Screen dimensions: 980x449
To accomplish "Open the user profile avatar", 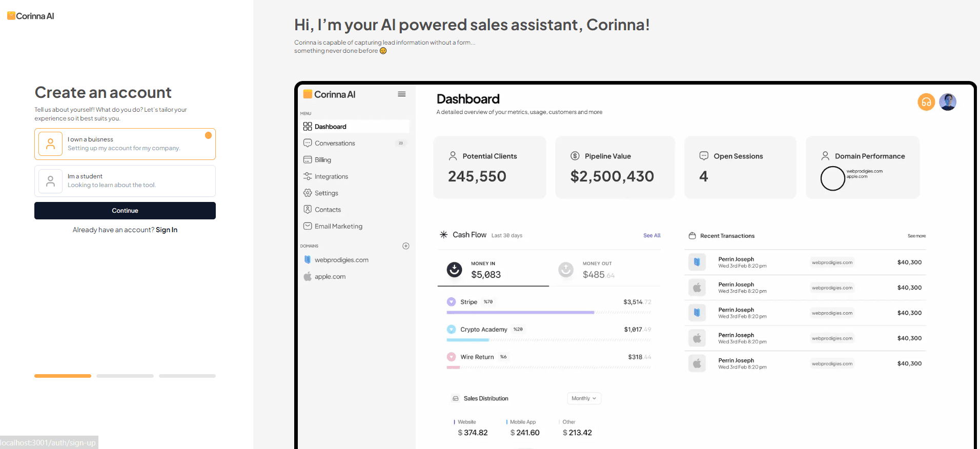I will tap(948, 102).
